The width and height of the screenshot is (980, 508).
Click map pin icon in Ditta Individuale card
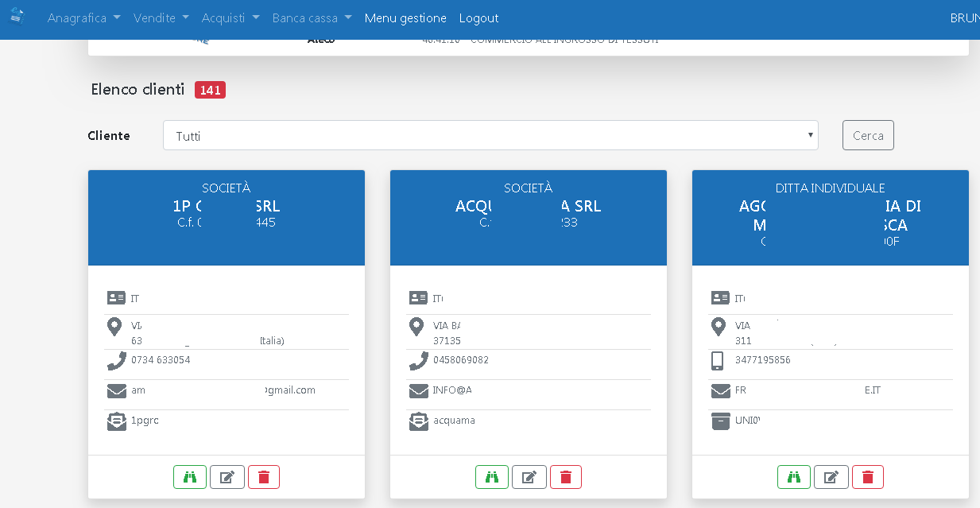click(719, 327)
